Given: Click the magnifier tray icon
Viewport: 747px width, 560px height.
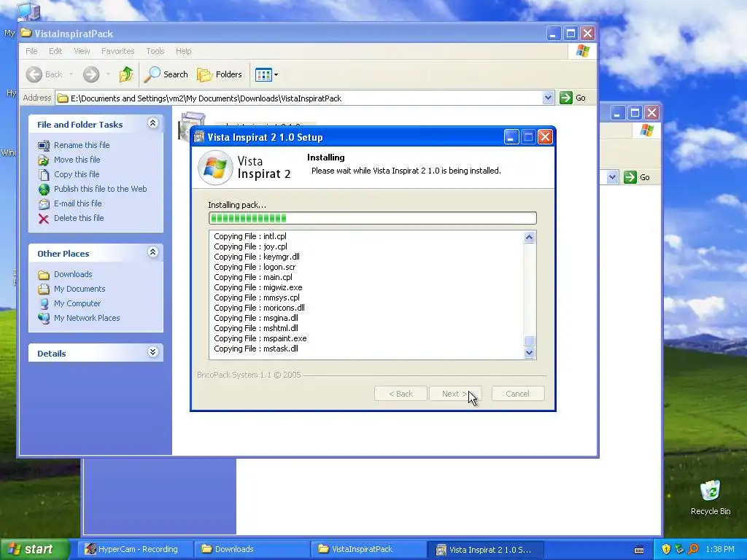Looking at the screenshot, I should tap(693, 549).
